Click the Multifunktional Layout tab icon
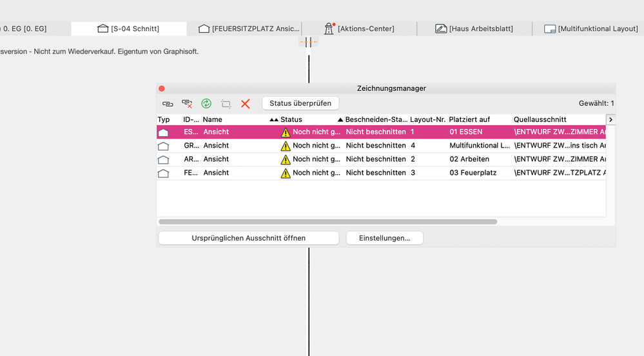The width and height of the screenshot is (644, 356). [550, 29]
